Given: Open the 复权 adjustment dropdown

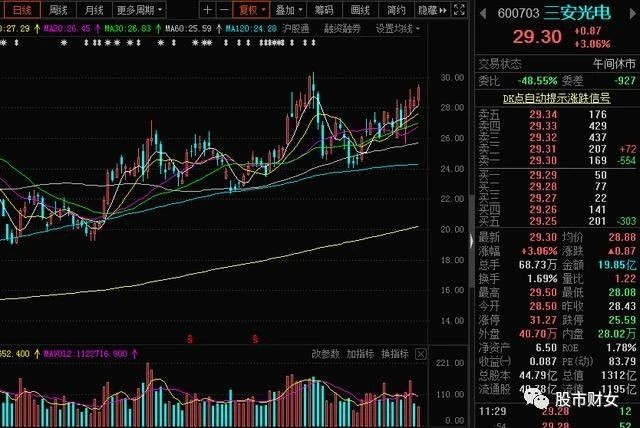Looking at the screenshot, I should click(251, 9).
